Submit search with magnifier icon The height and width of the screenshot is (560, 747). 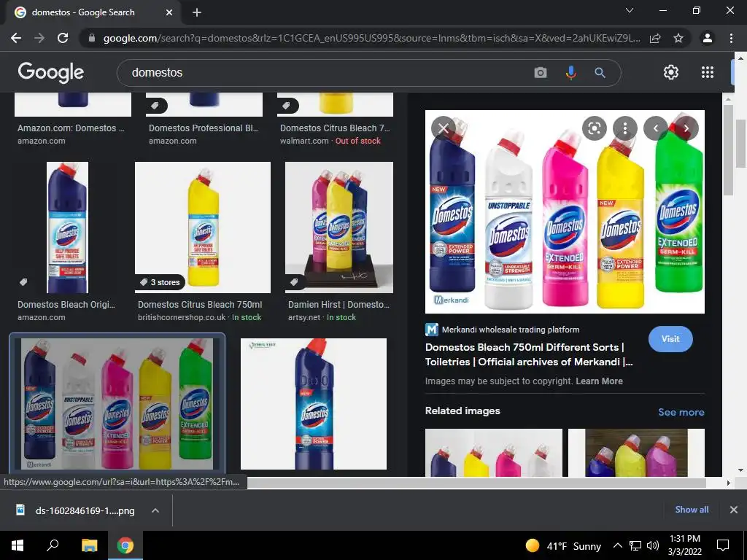coord(600,73)
